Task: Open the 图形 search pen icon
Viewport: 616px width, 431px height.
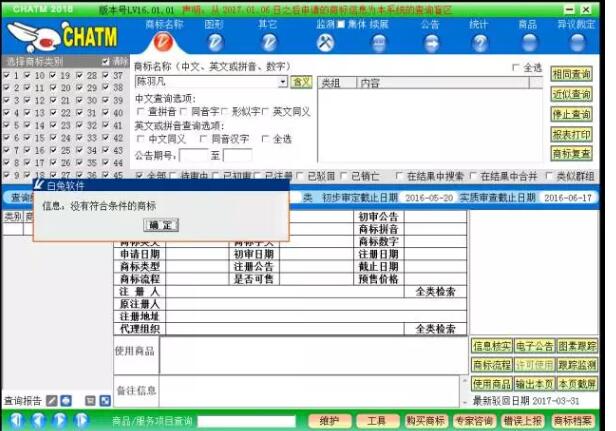Action: click(215, 42)
